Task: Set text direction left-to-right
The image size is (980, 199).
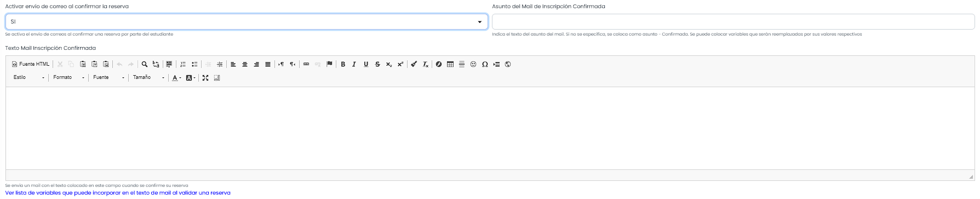Action: (x=281, y=64)
